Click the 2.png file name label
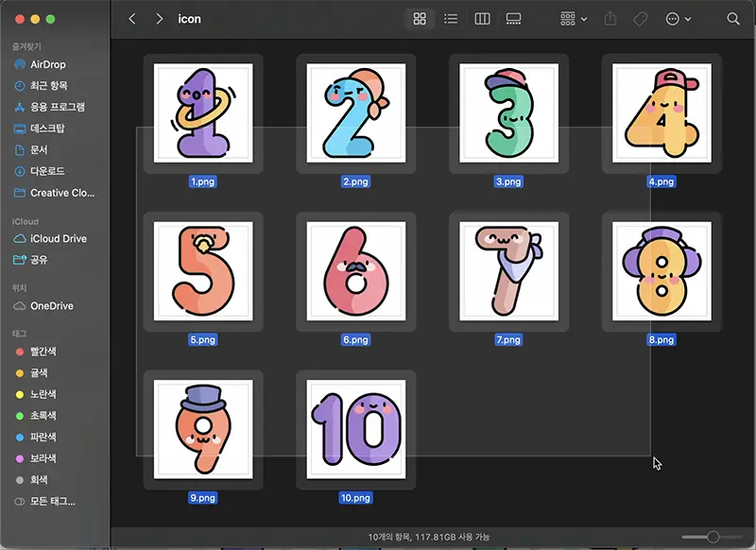756x550 pixels. click(x=356, y=181)
